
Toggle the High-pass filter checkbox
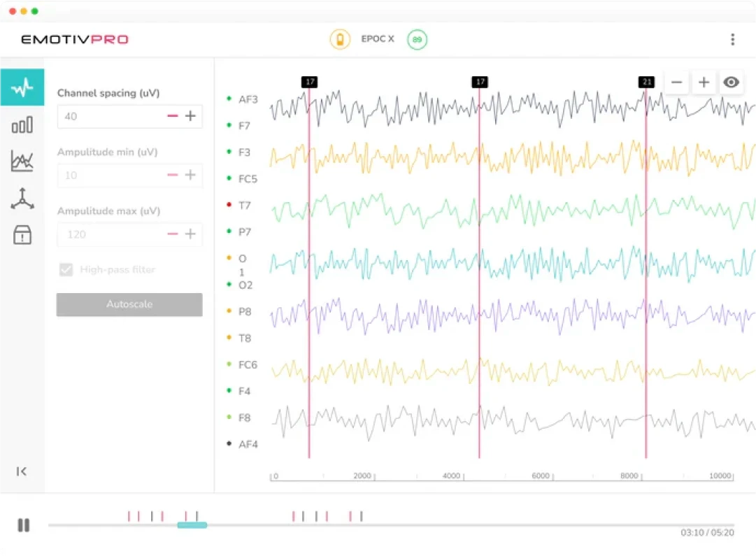66,269
